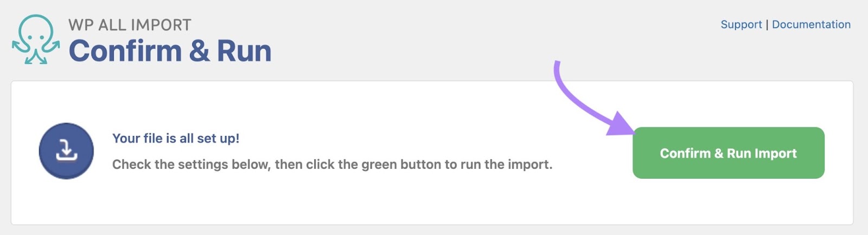This screenshot has width=868, height=235.
Task: Open the Documentation link
Action: 811,24
